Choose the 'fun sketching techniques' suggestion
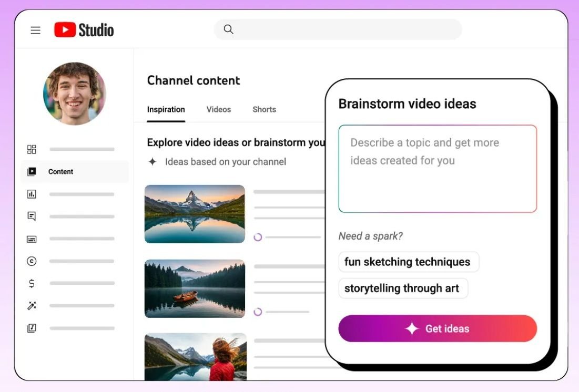 pyautogui.click(x=408, y=262)
